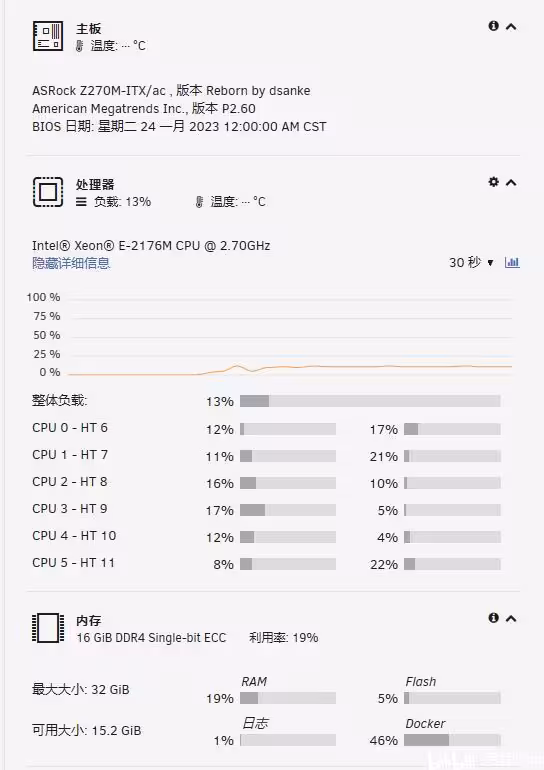Click the memory module icon

[x=48, y=628]
